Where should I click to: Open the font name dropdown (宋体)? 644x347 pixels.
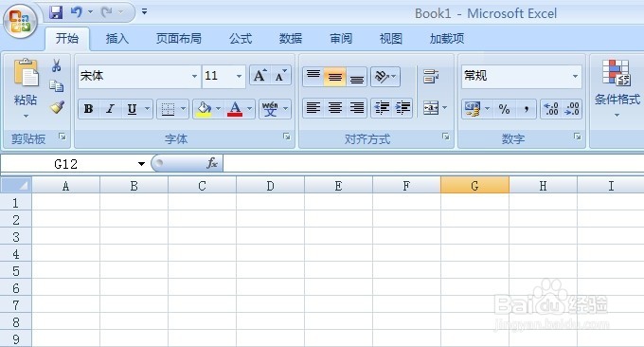coord(194,76)
